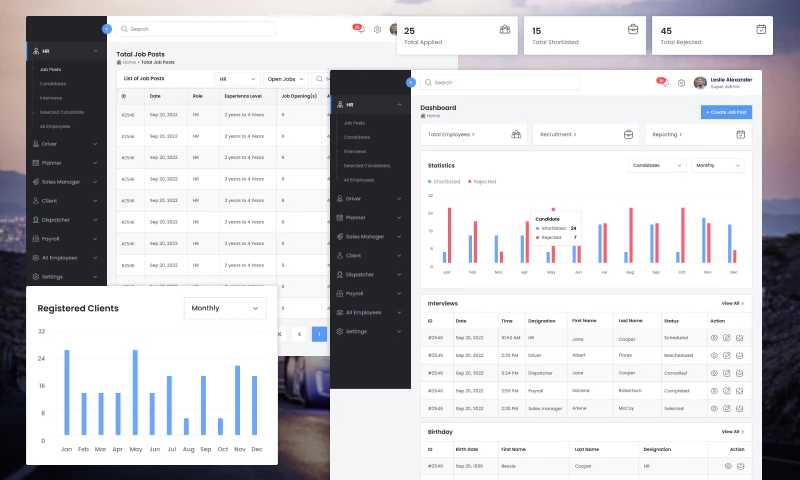Open the settings gear in the Dashboard header

[x=681, y=83]
